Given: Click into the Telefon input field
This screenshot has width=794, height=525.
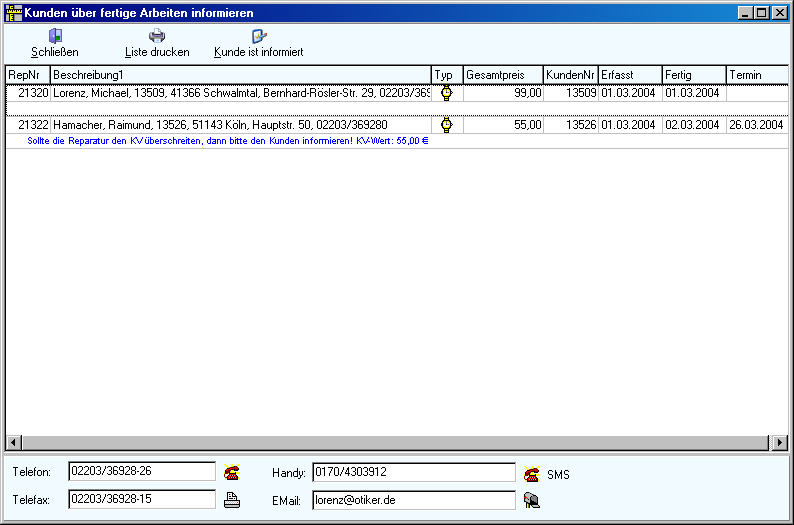Looking at the screenshot, I should tap(141, 471).
